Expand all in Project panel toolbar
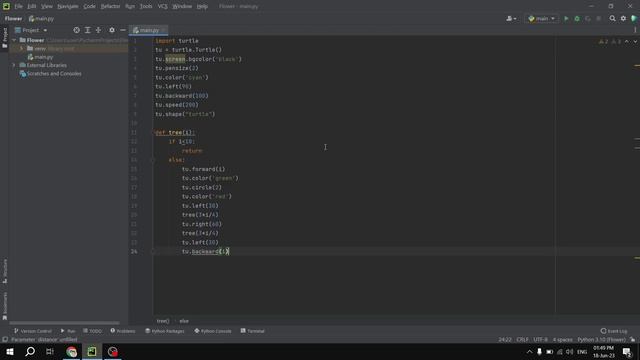 tap(87, 30)
